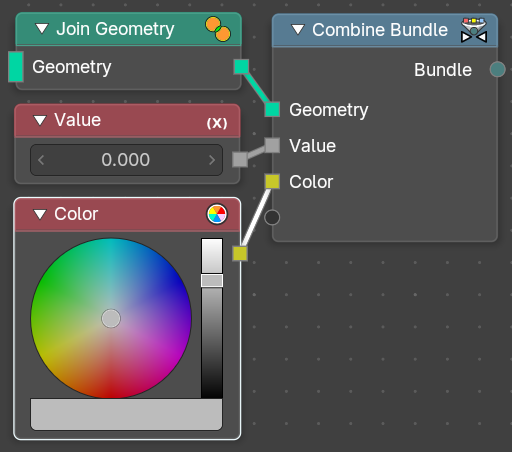Viewport: 512px width, 452px height.
Task: Click the Geometry label in Join Geometry
Action: click(72, 67)
